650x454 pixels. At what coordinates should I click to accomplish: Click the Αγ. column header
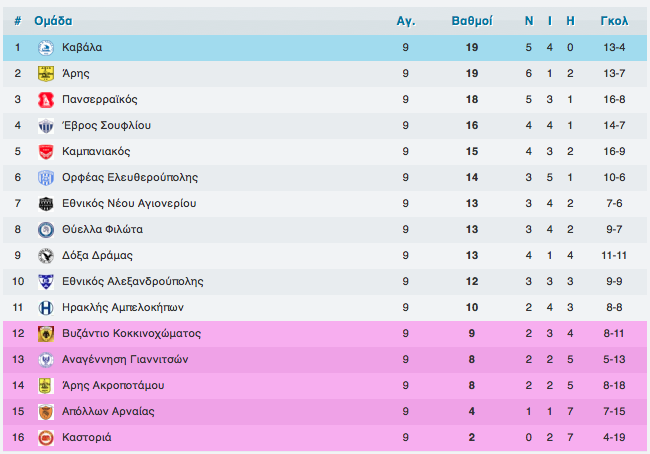click(x=406, y=21)
